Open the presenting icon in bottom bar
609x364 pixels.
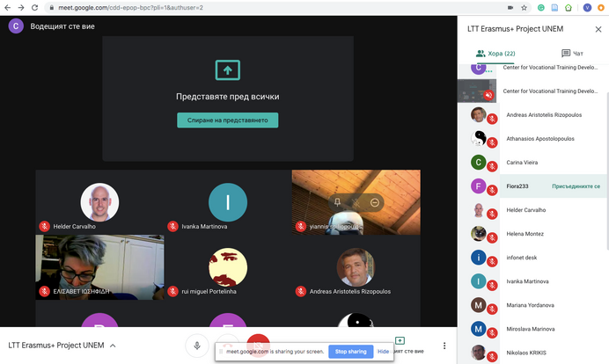400,341
